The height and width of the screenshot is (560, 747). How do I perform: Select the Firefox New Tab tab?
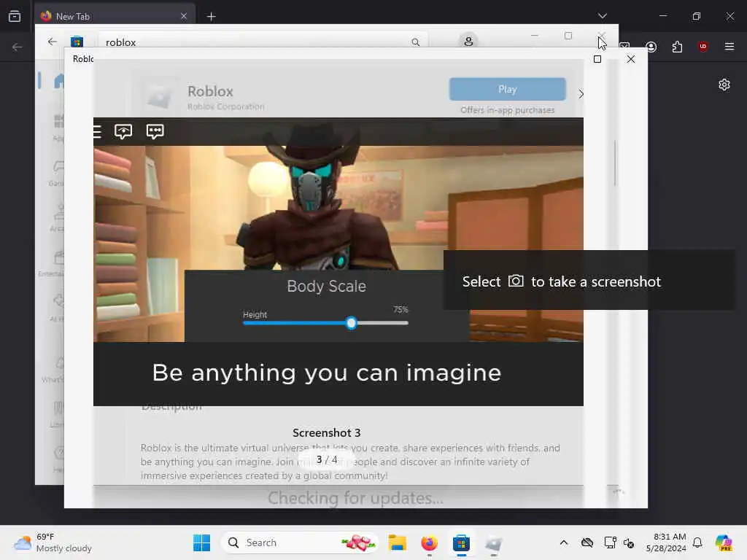click(x=115, y=16)
